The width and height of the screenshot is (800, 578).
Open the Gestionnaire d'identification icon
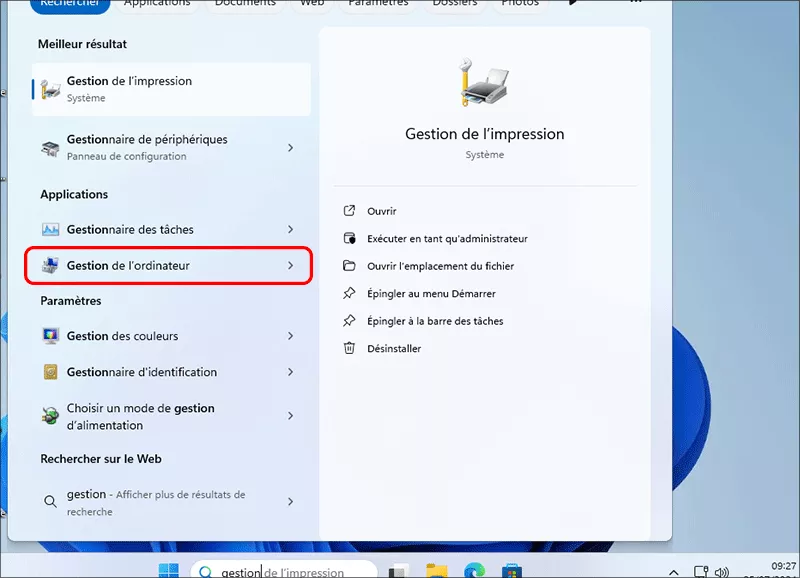tap(49, 372)
